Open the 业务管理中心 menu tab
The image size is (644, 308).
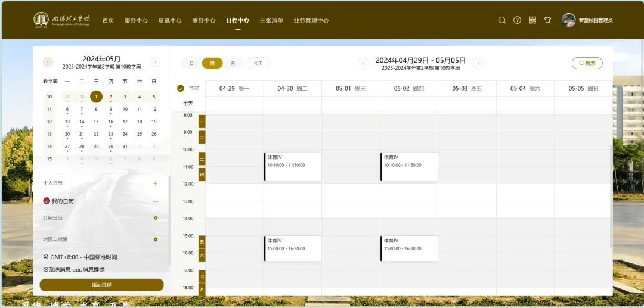(x=311, y=20)
